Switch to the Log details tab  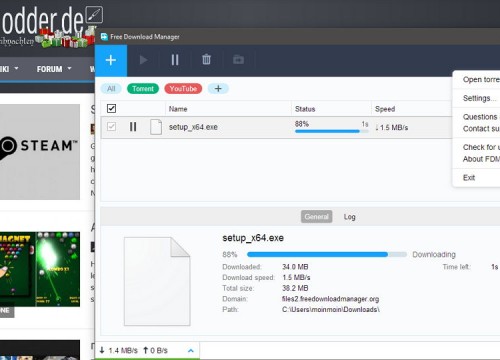(350, 217)
